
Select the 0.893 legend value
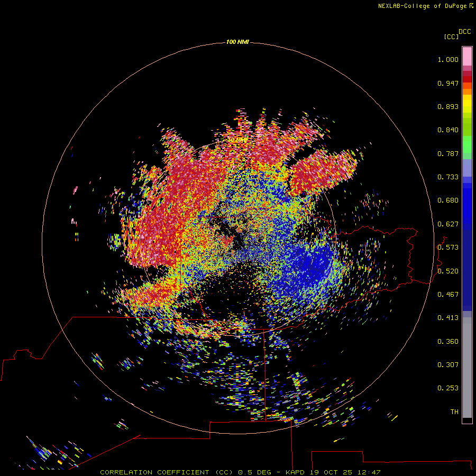(448, 106)
